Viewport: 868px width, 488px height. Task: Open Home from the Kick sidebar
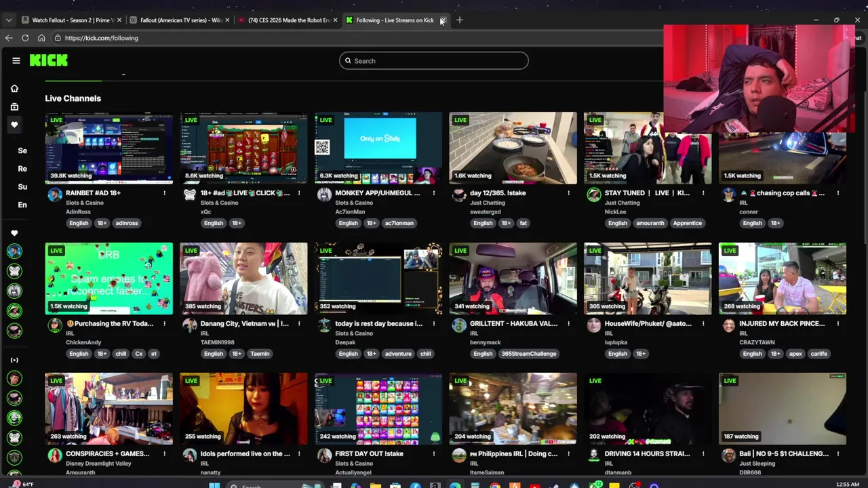point(14,89)
